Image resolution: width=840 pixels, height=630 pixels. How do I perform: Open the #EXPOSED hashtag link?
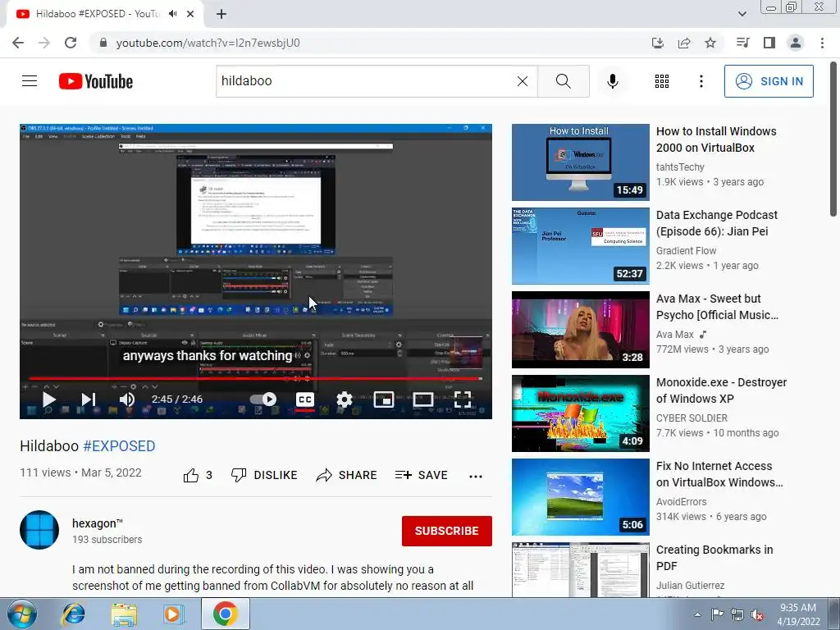coord(119,445)
